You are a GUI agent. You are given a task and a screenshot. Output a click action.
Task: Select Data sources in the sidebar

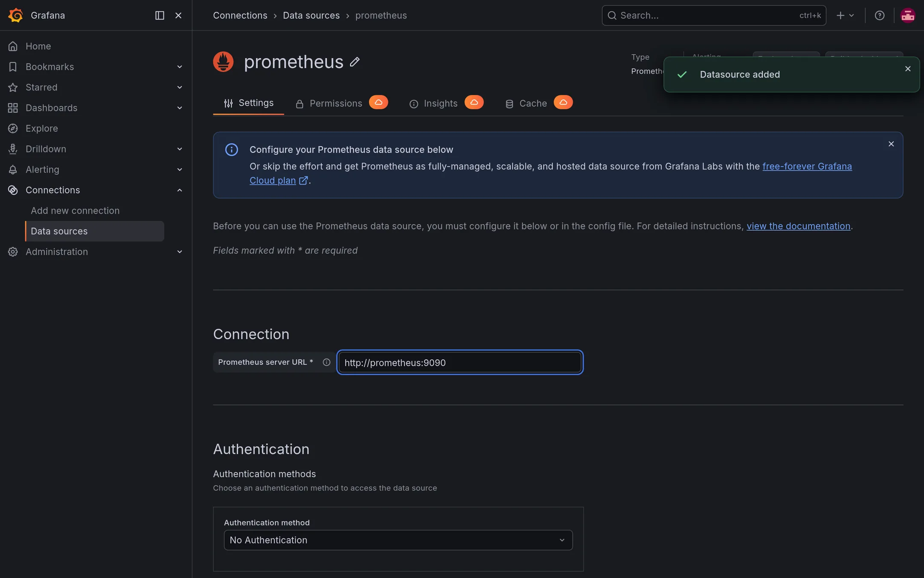[95, 231]
